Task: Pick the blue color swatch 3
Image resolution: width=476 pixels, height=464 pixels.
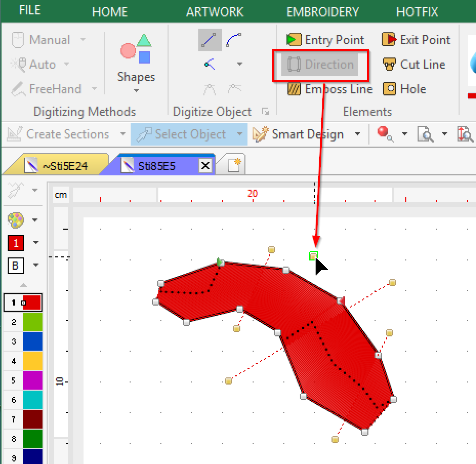Action: click(x=32, y=341)
